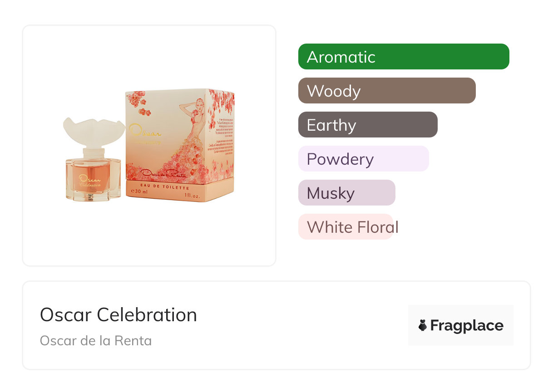The width and height of the screenshot is (553, 392).
Task: Select the green Aromatic accord bar
Action: click(x=403, y=57)
